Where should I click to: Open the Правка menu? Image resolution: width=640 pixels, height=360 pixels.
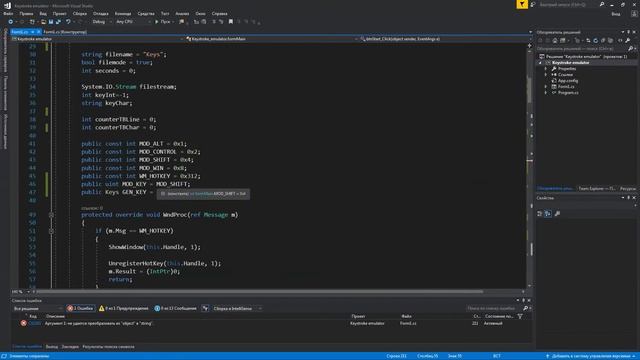tap(26, 13)
